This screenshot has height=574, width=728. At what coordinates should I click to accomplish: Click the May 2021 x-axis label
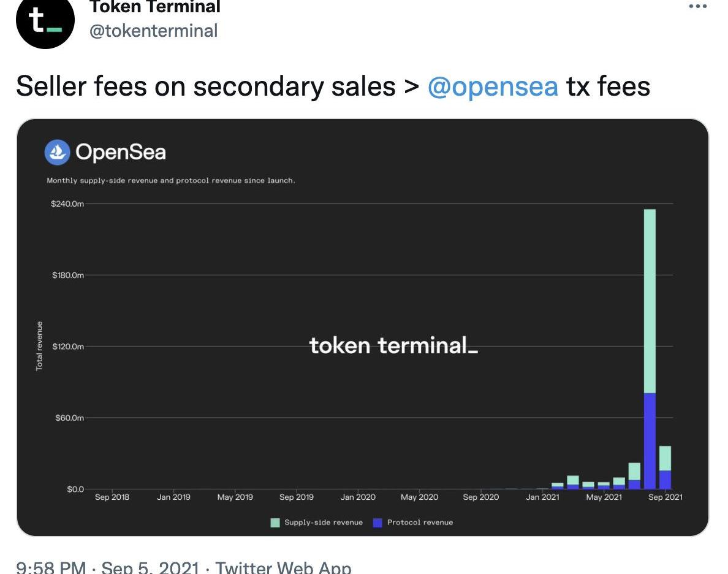[x=604, y=497]
